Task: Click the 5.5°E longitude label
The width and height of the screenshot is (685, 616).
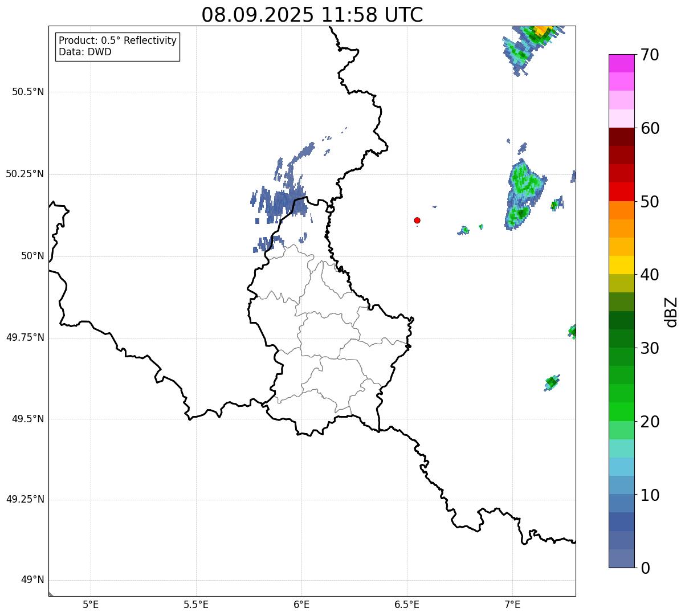Action: 196,605
